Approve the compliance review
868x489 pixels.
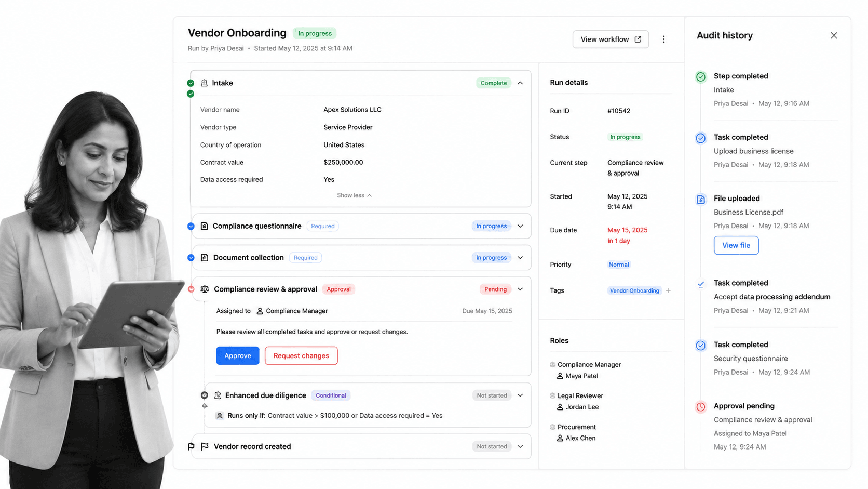coord(238,356)
